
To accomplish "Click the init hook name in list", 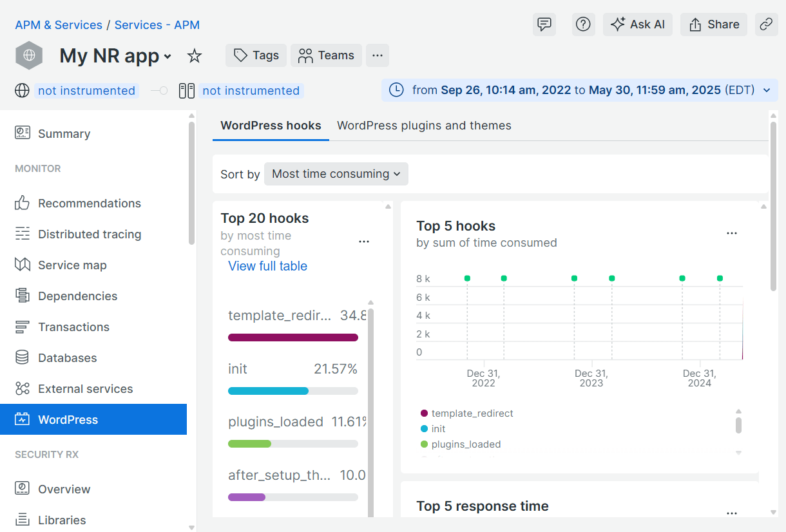I will (238, 369).
